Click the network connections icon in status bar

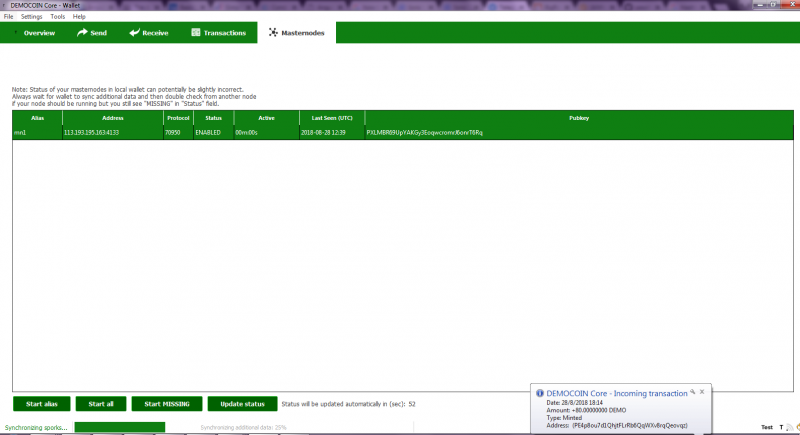pyautogui.click(x=790, y=427)
